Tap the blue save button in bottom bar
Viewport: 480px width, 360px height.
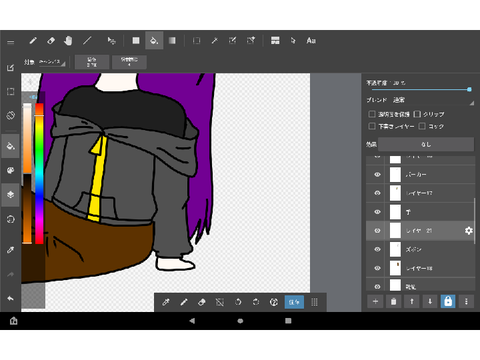point(294,302)
